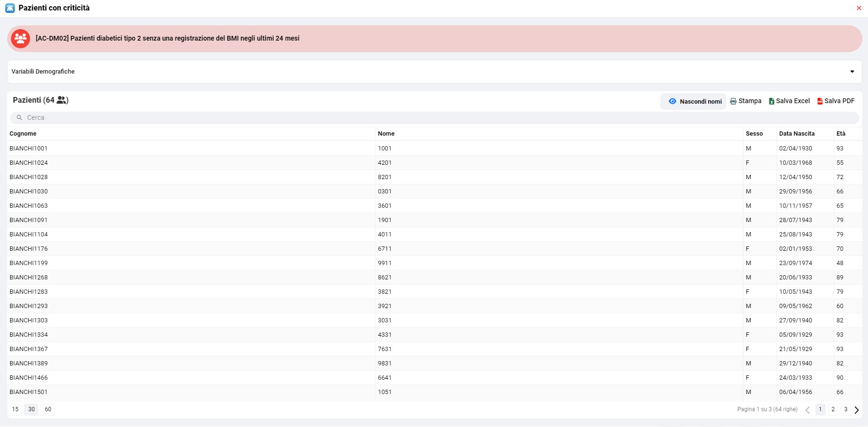This screenshot has width=868, height=427.
Task: Click the people icon next to Pazienti count
Action: [x=62, y=100]
